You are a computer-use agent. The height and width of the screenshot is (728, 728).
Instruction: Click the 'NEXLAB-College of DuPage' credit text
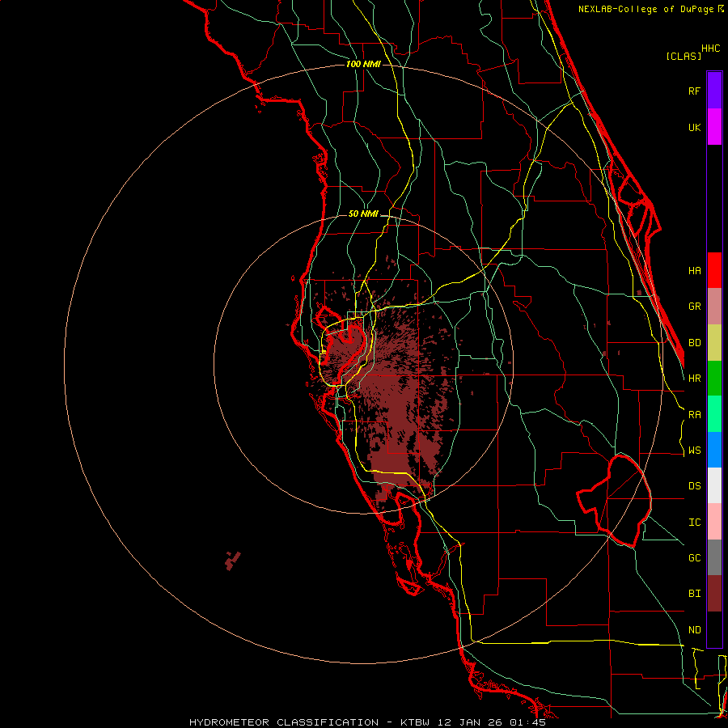tap(647, 9)
